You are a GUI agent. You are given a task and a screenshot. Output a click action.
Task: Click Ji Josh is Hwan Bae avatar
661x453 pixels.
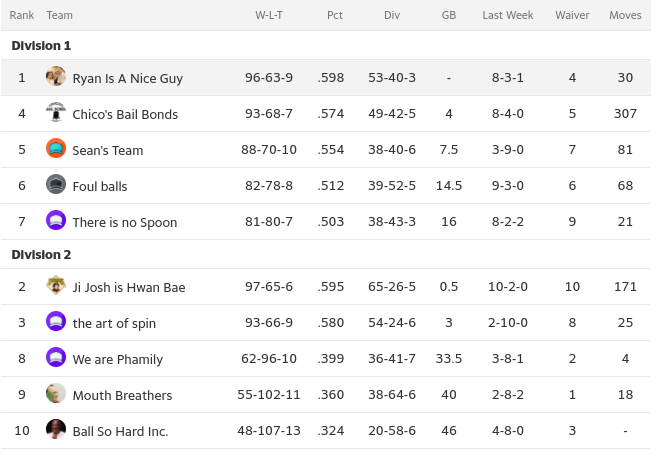pos(56,286)
